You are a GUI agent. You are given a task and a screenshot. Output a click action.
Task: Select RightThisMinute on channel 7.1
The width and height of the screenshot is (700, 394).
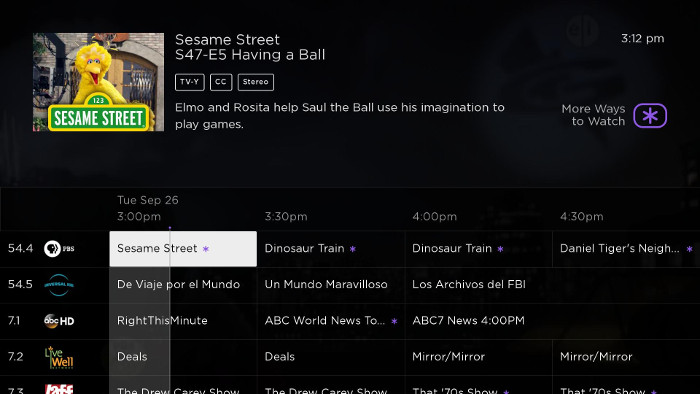183,321
